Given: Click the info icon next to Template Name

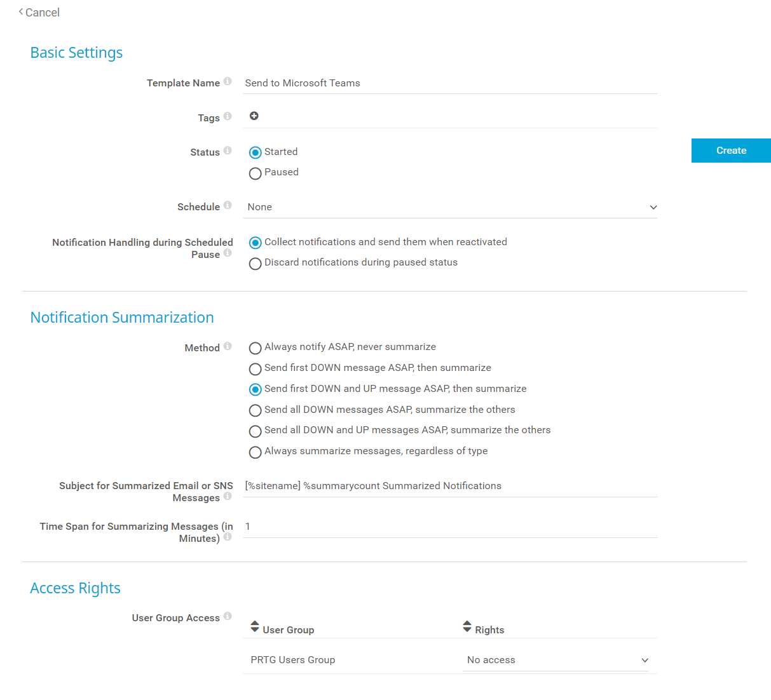Looking at the screenshot, I should point(228,81).
